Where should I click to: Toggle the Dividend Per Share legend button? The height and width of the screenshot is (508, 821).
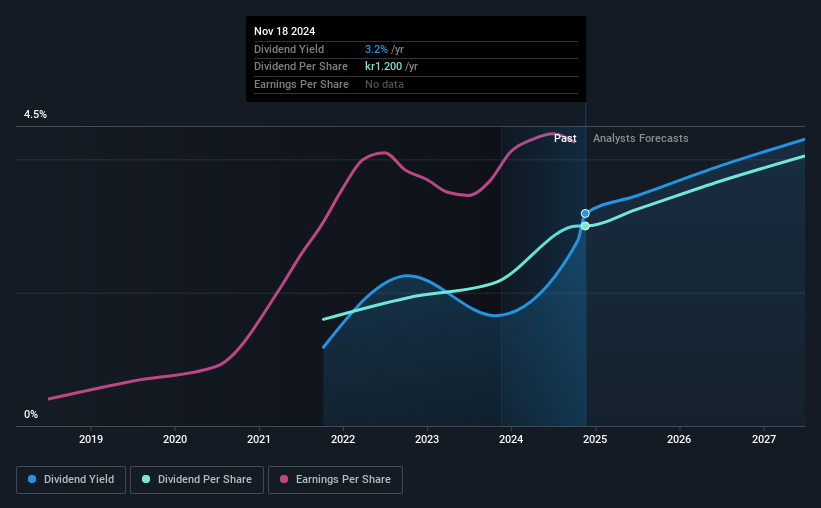[197, 480]
